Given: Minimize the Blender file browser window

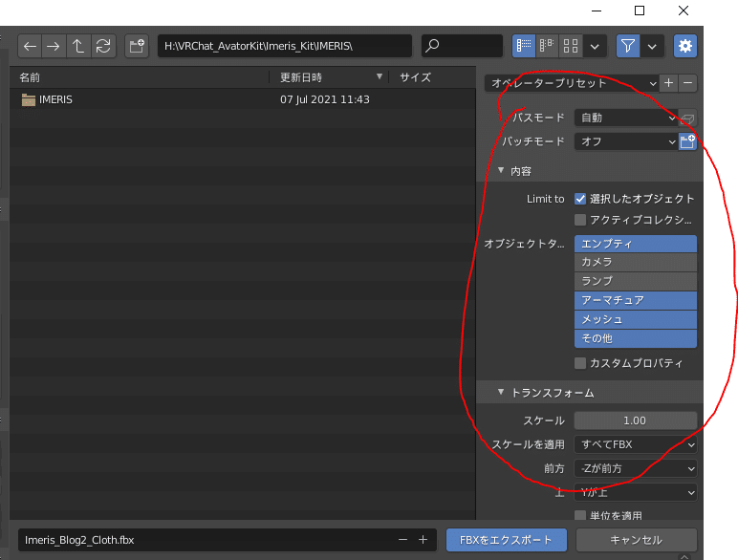Looking at the screenshot, I should [x=597, y=11].
